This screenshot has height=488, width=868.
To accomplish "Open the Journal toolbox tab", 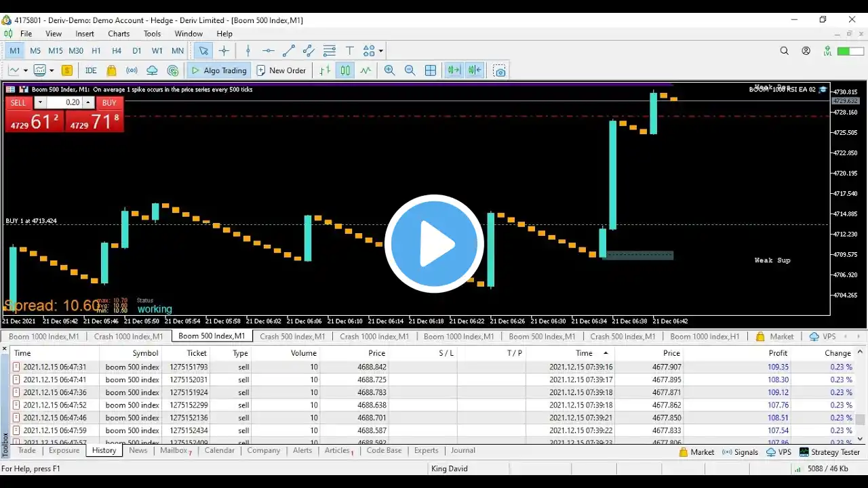I will 463,451.
